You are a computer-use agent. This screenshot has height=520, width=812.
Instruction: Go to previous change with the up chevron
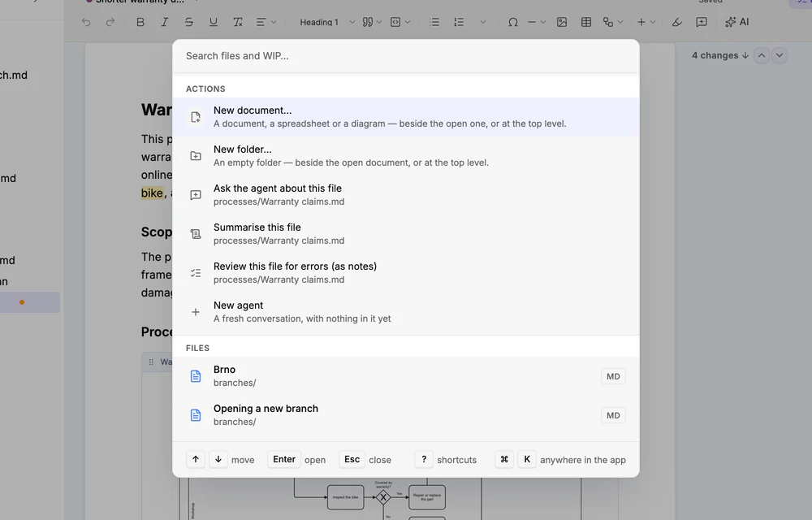pyautogui.click(x=762, y=55)
